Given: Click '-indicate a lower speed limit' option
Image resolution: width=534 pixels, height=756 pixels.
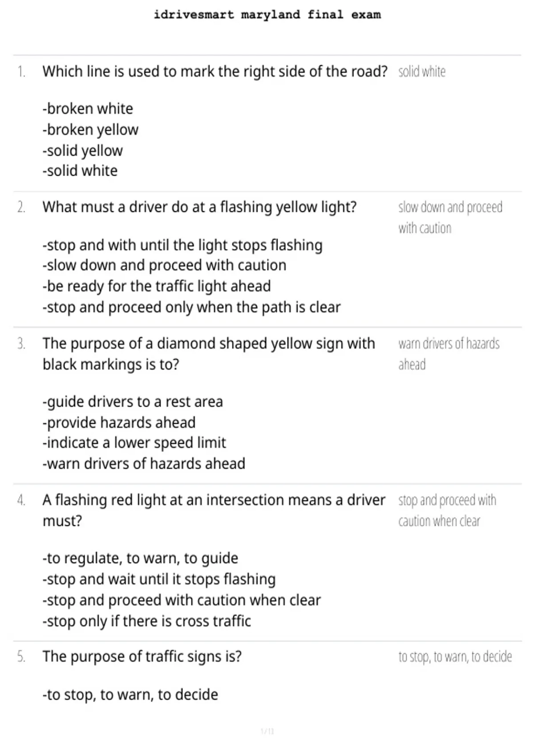Looking at the screenshot, I should pyautogui.click(x=134, y=443).
